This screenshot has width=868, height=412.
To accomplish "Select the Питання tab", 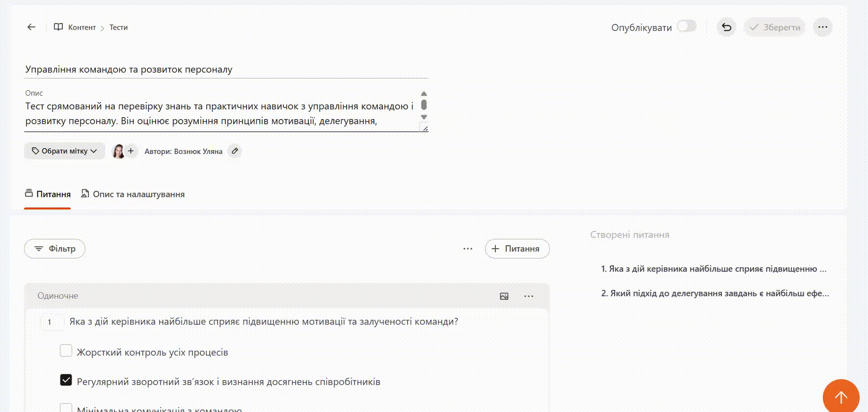I will (48, 194).
